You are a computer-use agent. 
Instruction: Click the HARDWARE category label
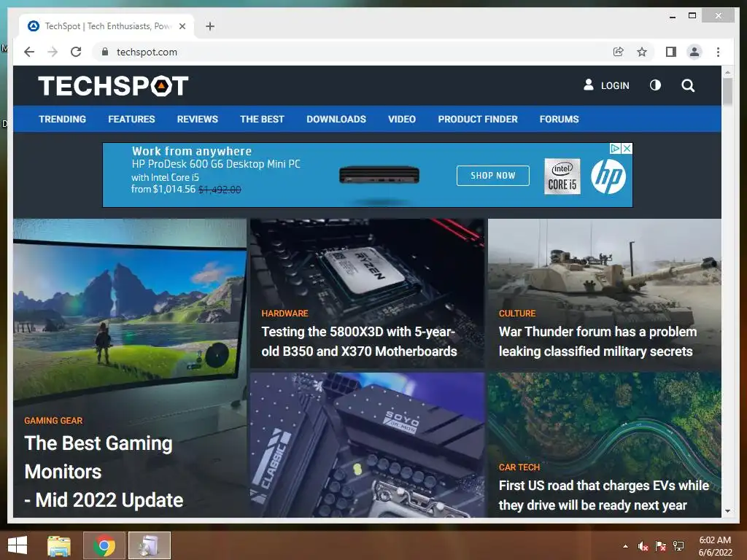pos(285,314)
